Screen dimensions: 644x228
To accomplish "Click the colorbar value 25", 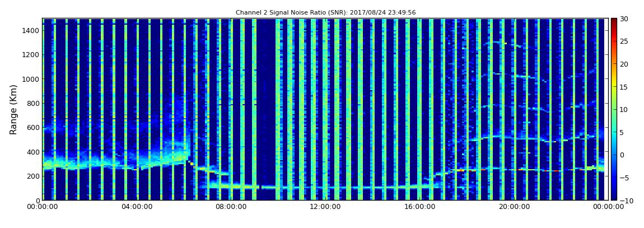I will [624, 41].
